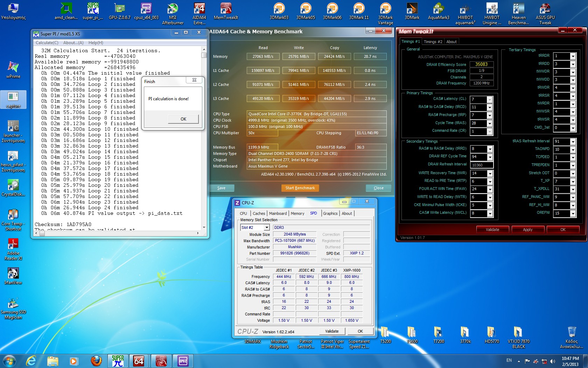Click Apply in MemTweakIt
588x368 pixels.
click(x=528, y=230)
